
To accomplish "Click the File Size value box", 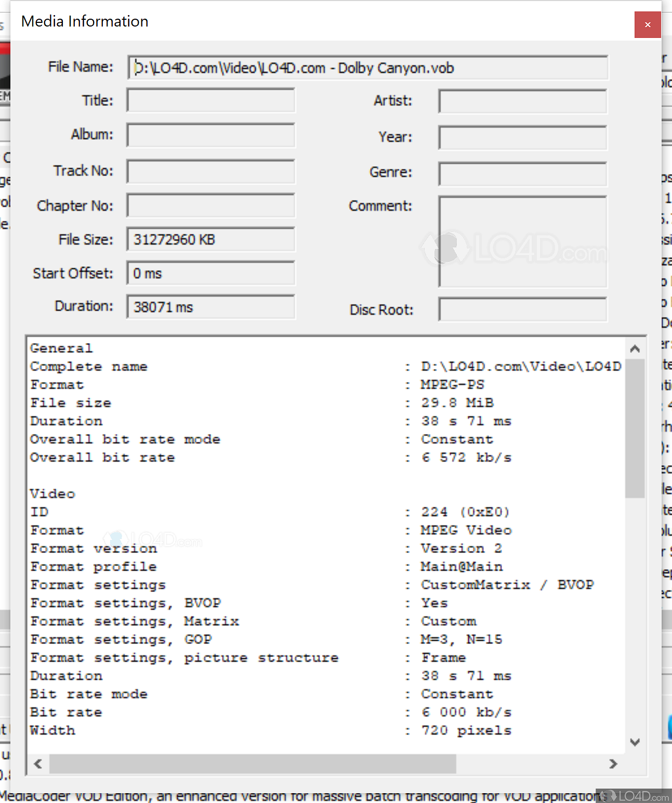I will coord(210,240).
